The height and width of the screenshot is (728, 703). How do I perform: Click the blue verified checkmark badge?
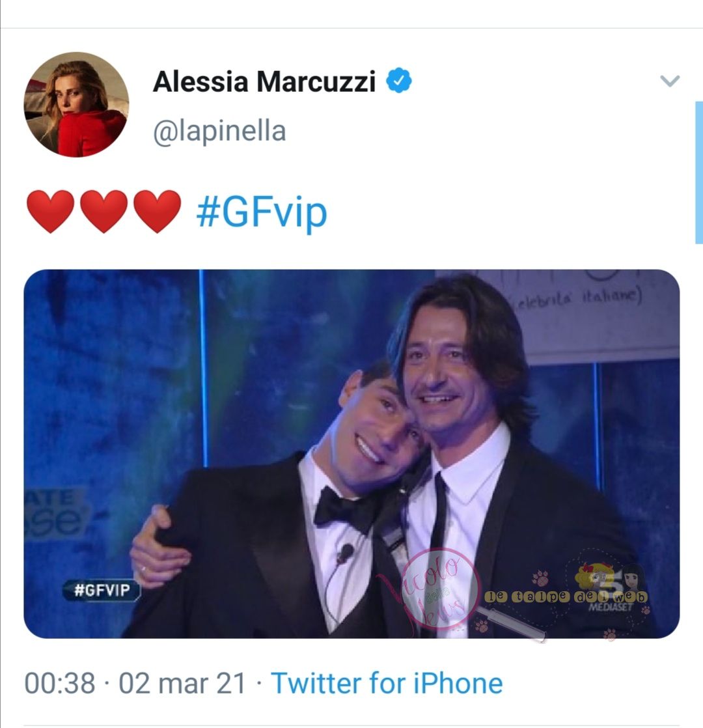(x=399, y=80)
